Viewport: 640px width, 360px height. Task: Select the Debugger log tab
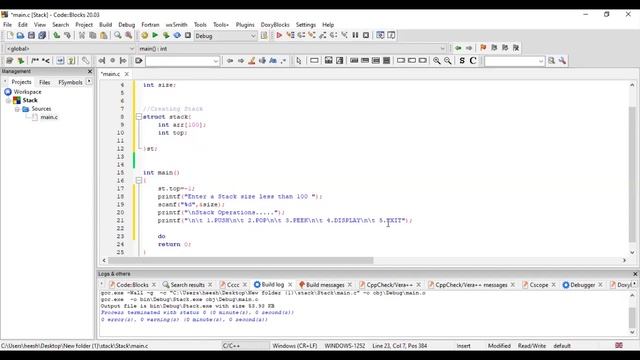coord(582,284)
